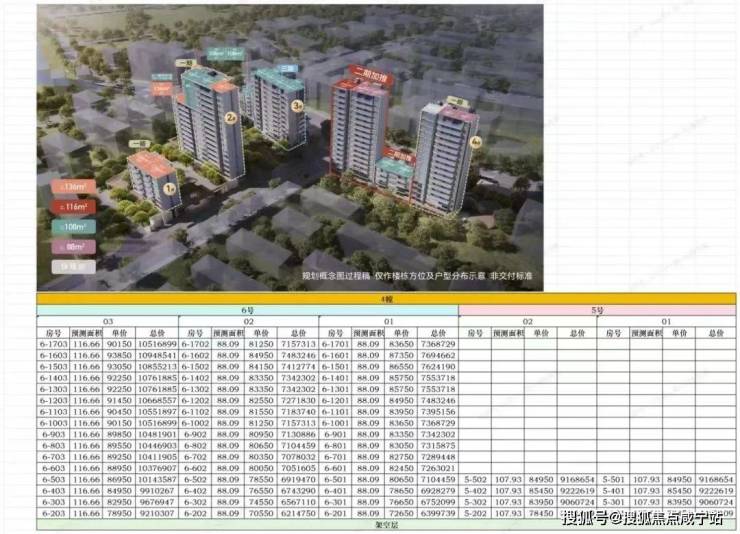Click the 架空层 row at the table bottom

pyautogui.click(x=371, y=523)
